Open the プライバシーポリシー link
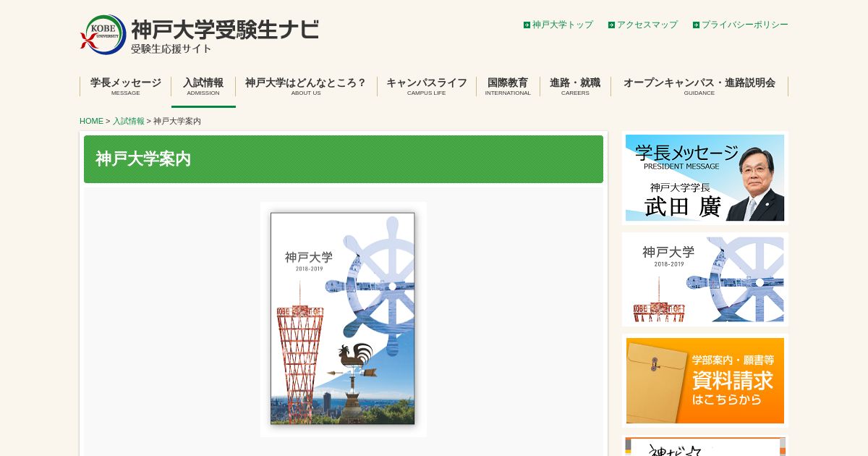The width and height of the screenshot is (868, 456). point(745,25)
